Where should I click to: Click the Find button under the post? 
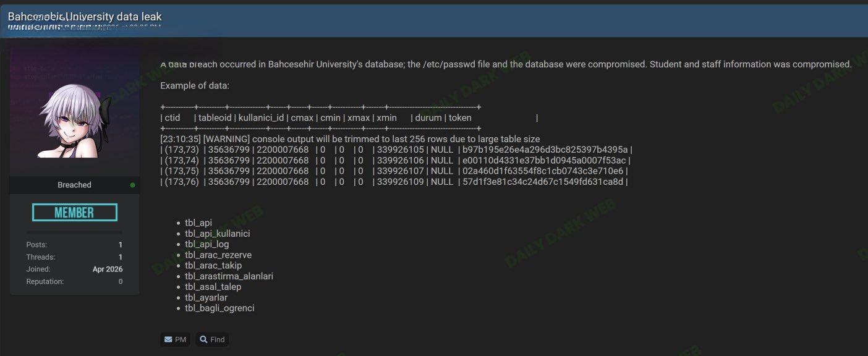click(212, 339)
